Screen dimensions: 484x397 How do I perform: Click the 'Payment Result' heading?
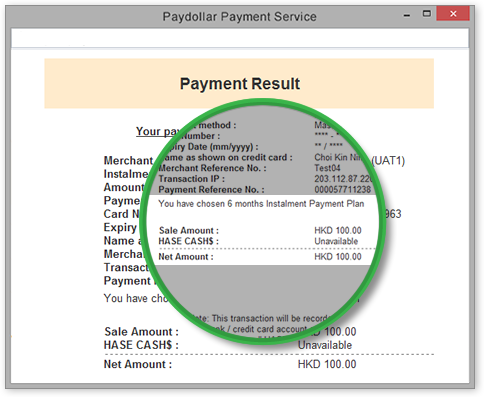coord(240,84)
